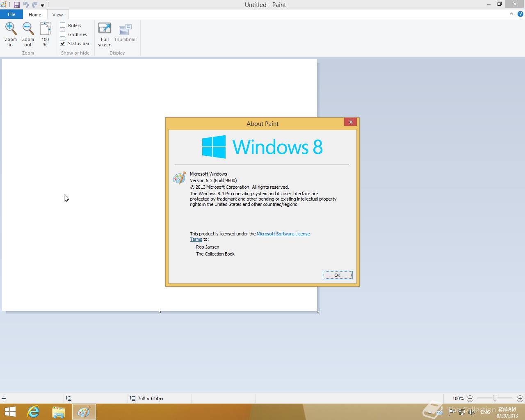Click the cursor position icon in status bar

pyautogui.click(x=4, y=398)
